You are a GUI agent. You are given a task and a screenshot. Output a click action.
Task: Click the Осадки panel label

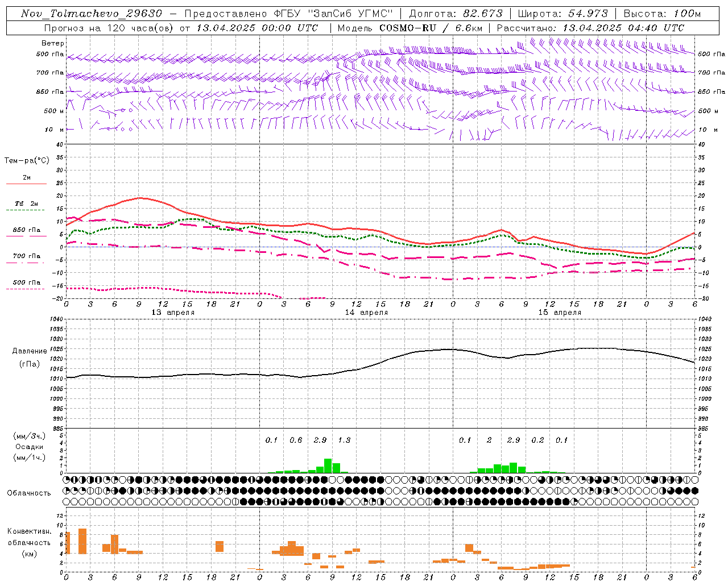click(x=29, y=447)
